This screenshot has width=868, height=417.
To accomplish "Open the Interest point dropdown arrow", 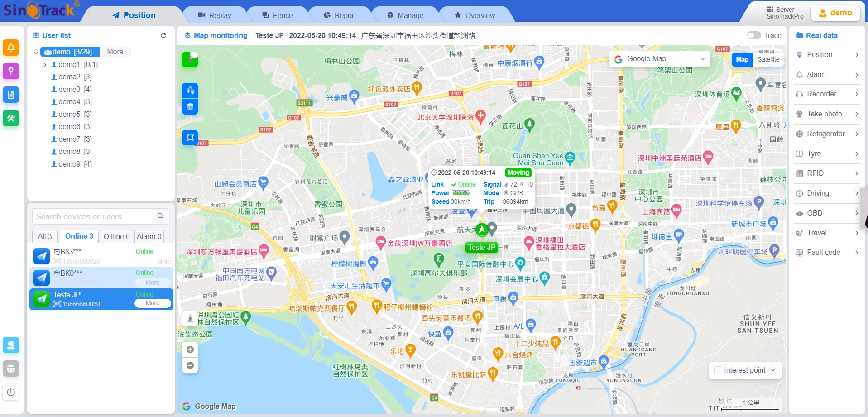I will 773,370.
